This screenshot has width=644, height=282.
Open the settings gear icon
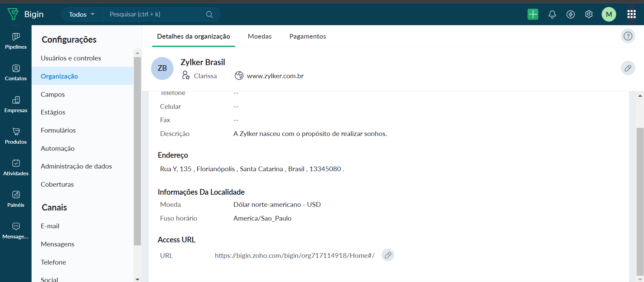(589, 14)
